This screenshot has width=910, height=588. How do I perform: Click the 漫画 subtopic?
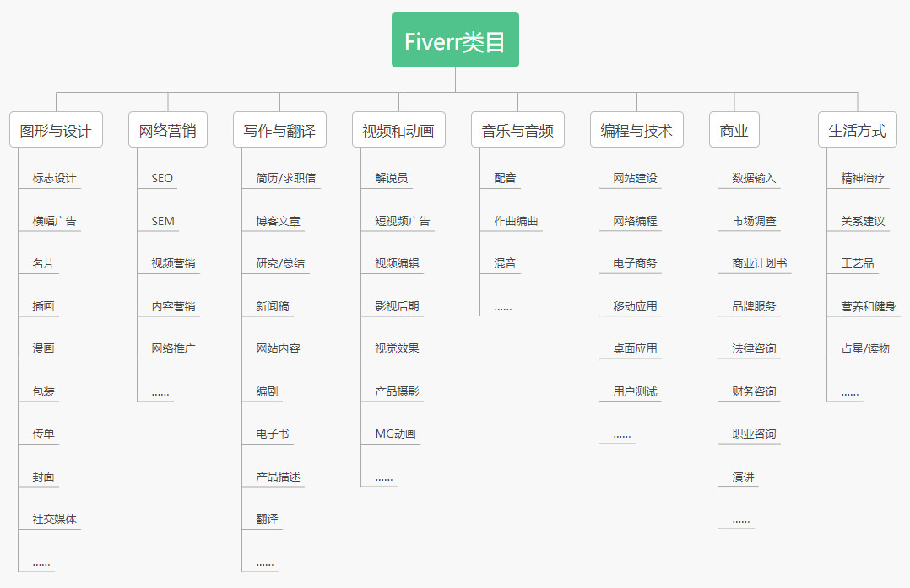tap(43, 348)
